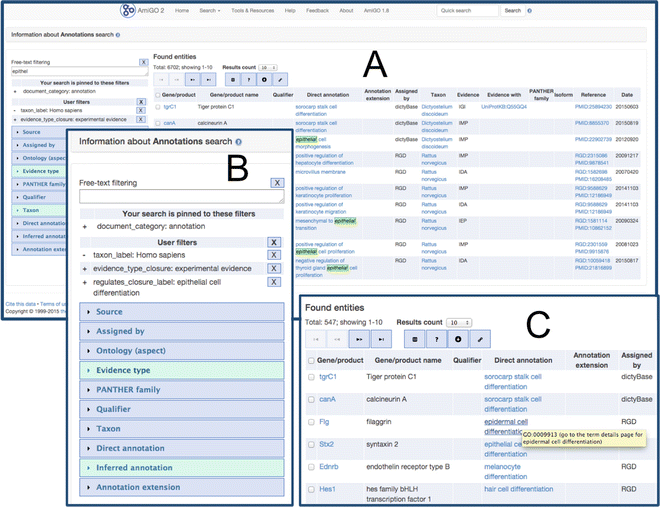Toggle the select-all checkbox in panel C table header
The image size is (660, 507).
click(x=311, y=361)
